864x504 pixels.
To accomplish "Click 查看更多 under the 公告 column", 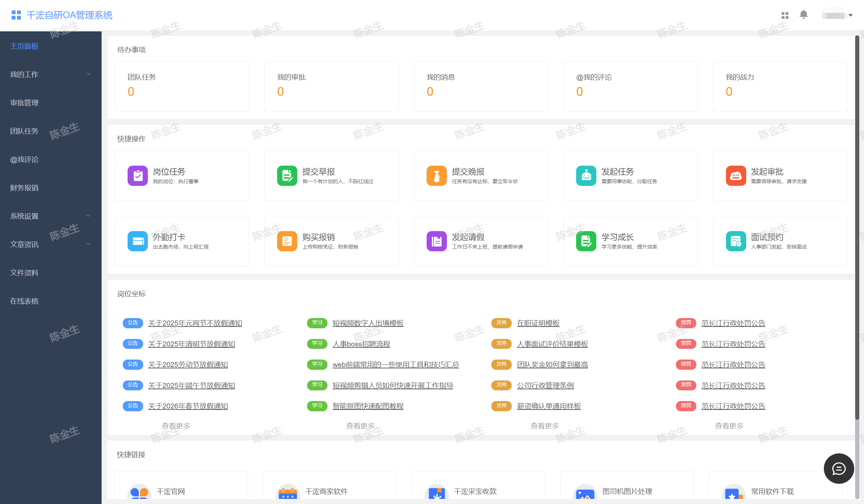I will coord(176,426).
